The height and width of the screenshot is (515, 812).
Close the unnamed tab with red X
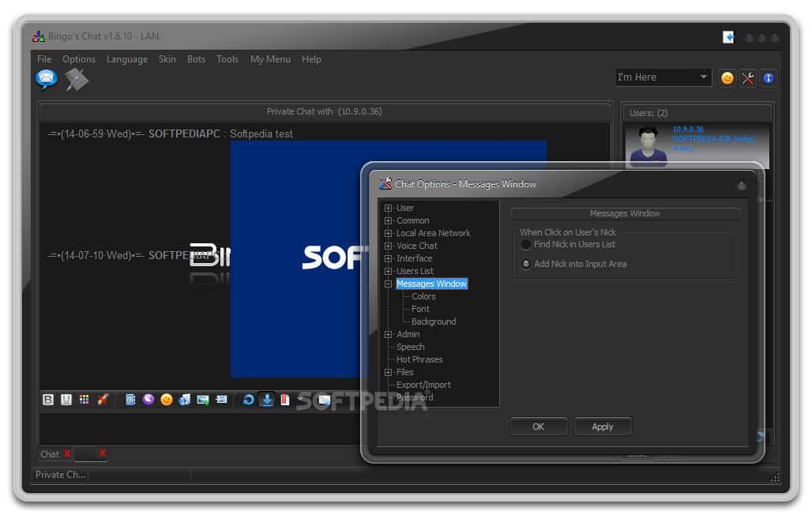pyautogui.click(x=103, y=453)
